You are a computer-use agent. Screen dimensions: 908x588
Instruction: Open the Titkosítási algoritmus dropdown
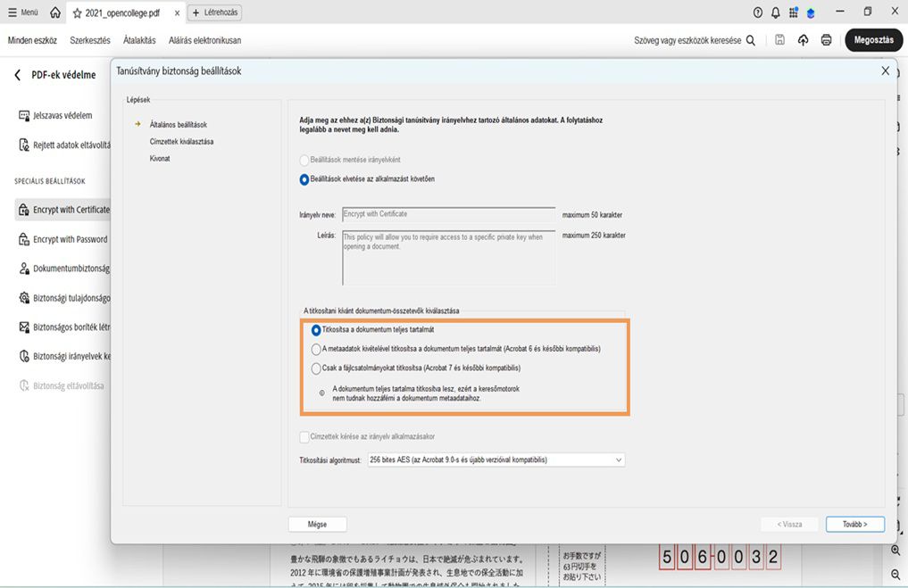click(496, 460)
